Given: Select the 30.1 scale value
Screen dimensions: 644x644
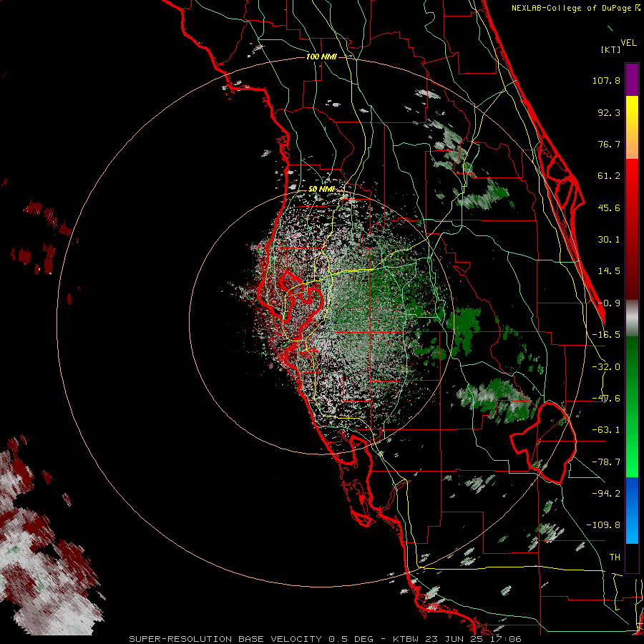Looking at the screenshot, I should (609, 240).
